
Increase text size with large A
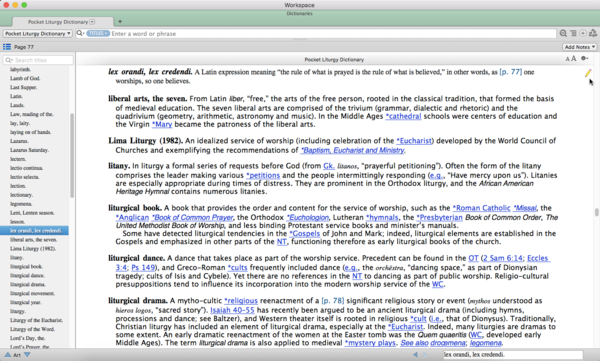(573, 59)
